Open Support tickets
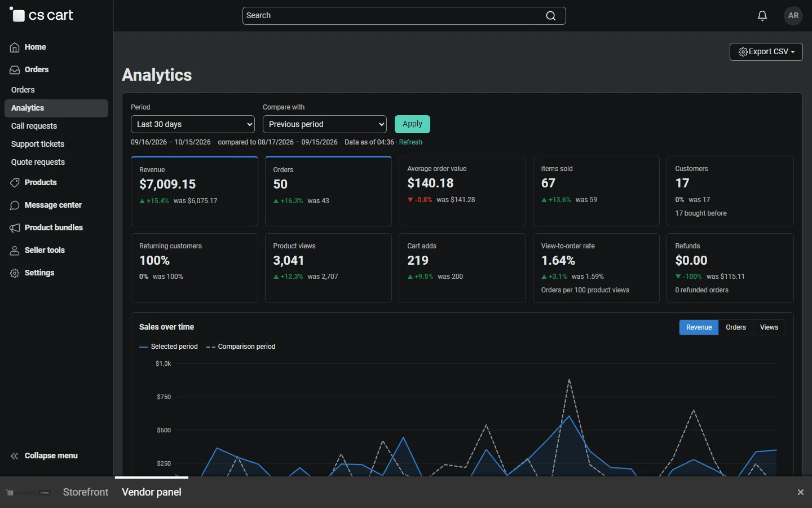The width and height of the screenshot is (812, 508). (x=38, y=144)
